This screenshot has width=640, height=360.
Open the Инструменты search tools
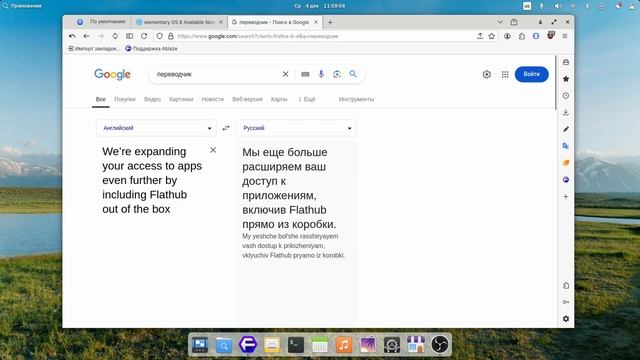coord(356,99)
